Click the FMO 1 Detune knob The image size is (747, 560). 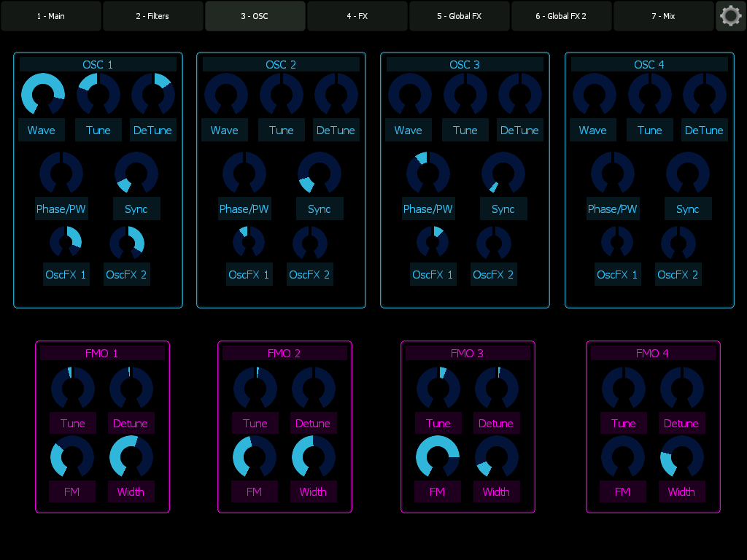click(x=131, y=388)
